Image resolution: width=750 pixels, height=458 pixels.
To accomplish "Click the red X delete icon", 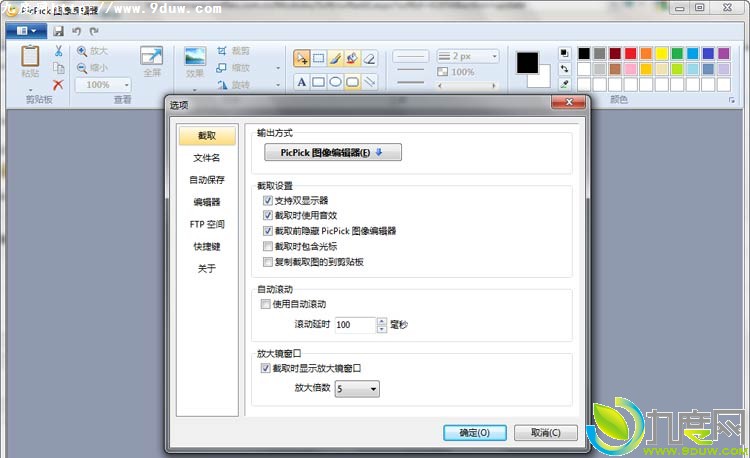I will click(58, 85).
